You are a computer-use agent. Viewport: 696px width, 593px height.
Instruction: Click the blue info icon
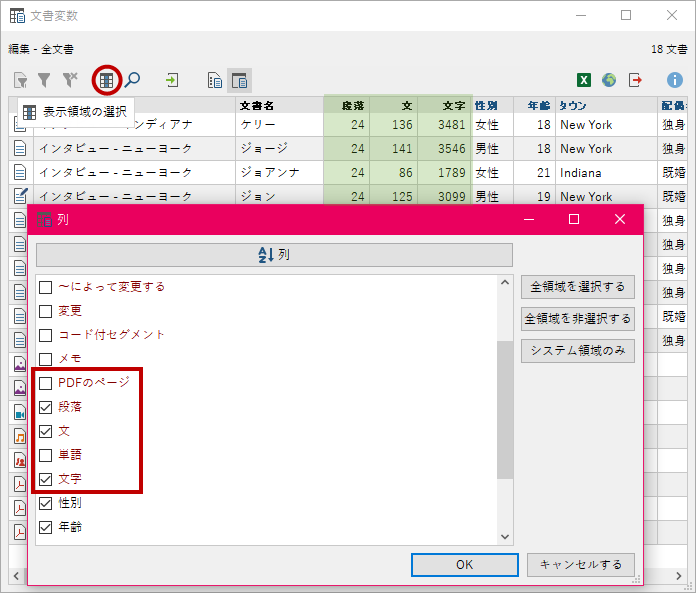click(675, 80)
